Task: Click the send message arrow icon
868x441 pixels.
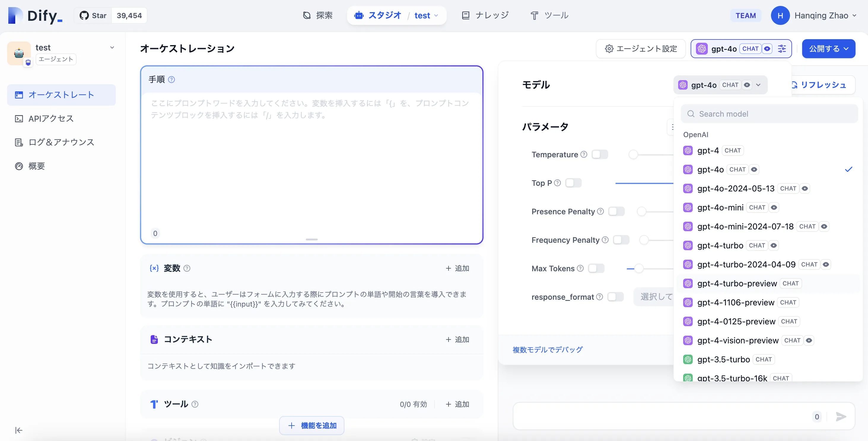Action: [x=841, y=417]
